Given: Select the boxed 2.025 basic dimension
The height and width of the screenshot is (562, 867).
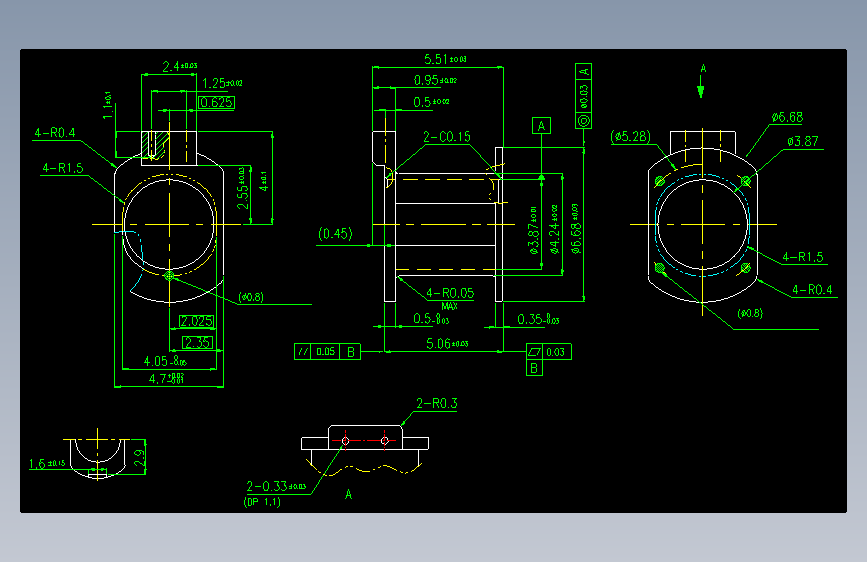Looking at the screenshot, I should point(196,321).
